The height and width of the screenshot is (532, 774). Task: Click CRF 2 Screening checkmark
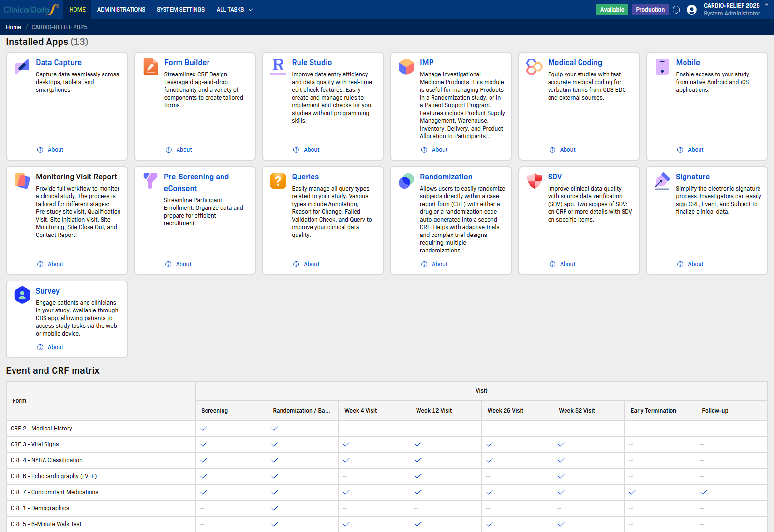pyautogui.click(x=204, y=429)
